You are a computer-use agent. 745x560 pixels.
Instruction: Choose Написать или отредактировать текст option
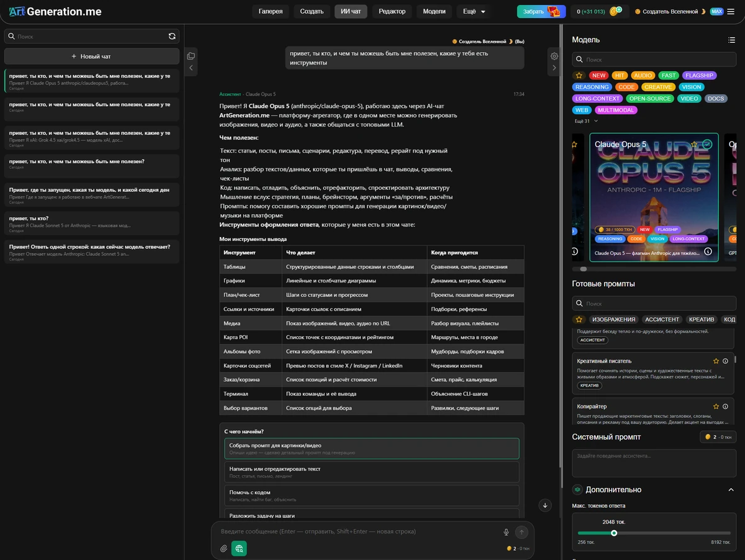(x=372, y=472)
